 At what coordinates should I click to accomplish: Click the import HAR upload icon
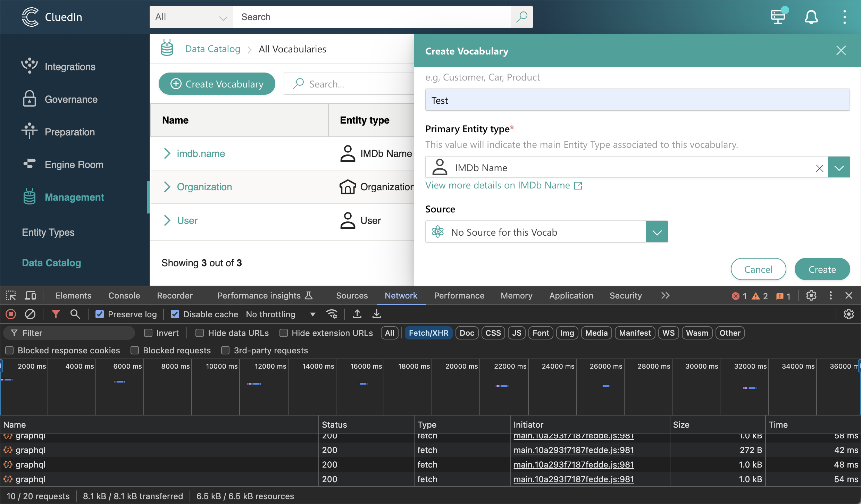tap(357, 314)
